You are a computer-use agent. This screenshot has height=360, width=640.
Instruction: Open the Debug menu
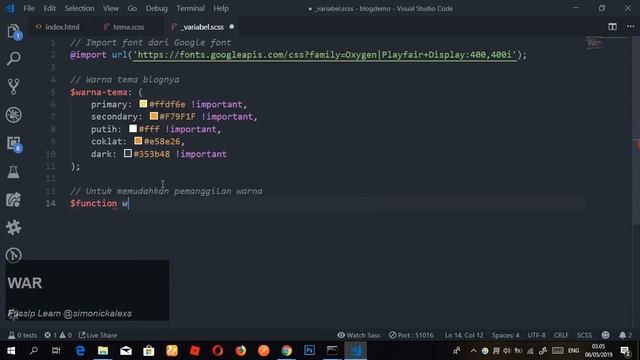pyautogui.click(x=156, y=8)
